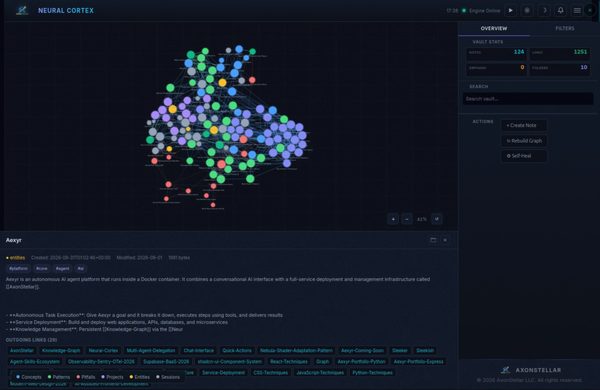Open the settings gear icon in top bar
600x390 pixels.
[527, 10]
